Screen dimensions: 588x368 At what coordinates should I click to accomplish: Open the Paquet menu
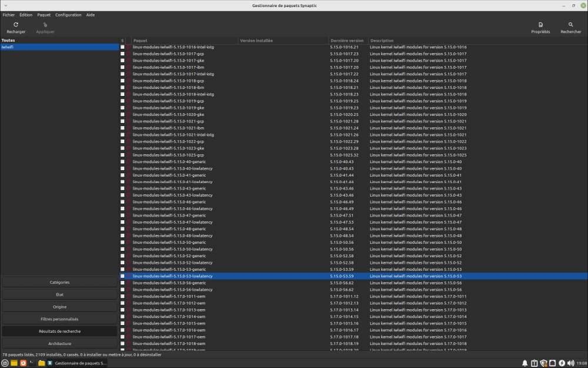44,15
